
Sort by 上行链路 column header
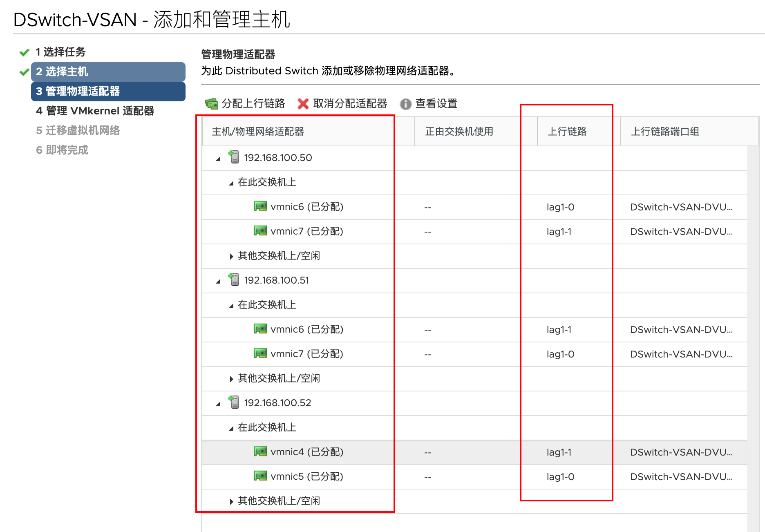[x=579, y=131]
